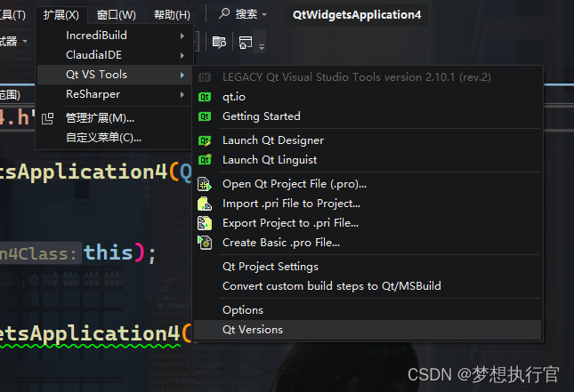
Task: Choose Import .pri File to Project...
Action: (368, 204)
